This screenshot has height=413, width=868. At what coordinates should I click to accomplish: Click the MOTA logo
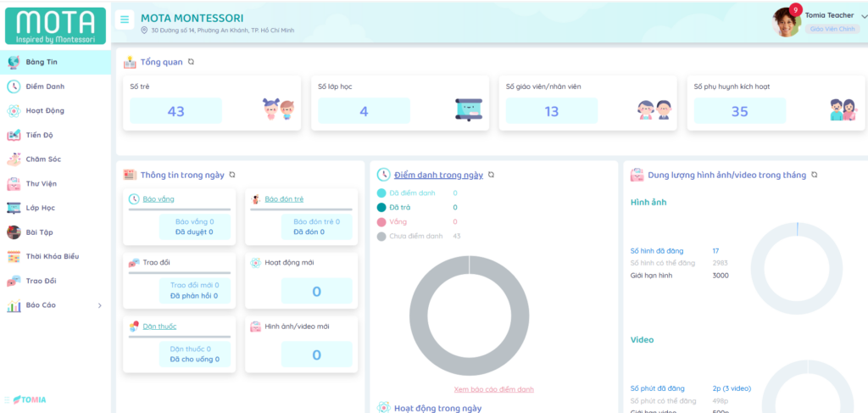[x=55, y=25]
